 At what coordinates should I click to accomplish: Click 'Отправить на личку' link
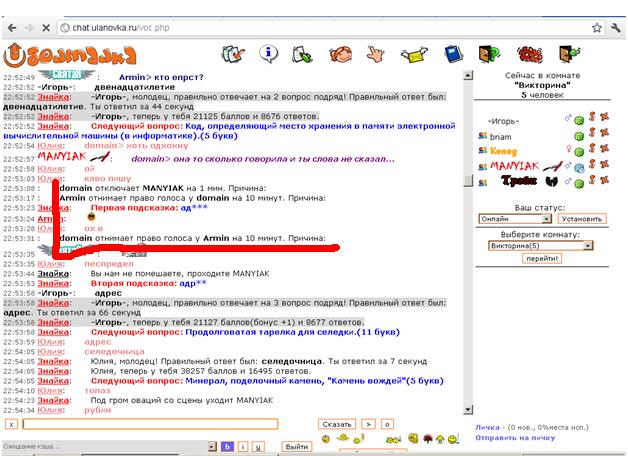(x=516, y=437)
